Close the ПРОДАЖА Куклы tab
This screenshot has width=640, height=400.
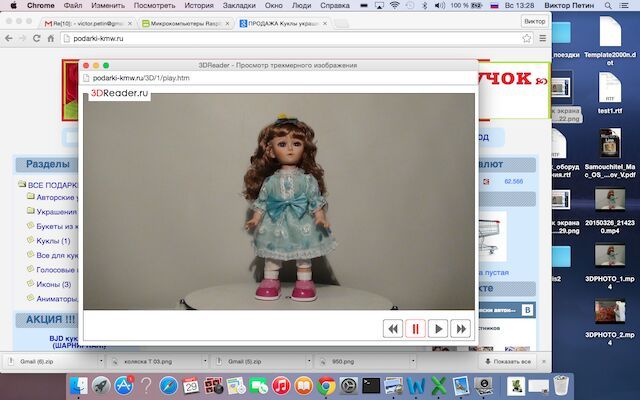325,24
